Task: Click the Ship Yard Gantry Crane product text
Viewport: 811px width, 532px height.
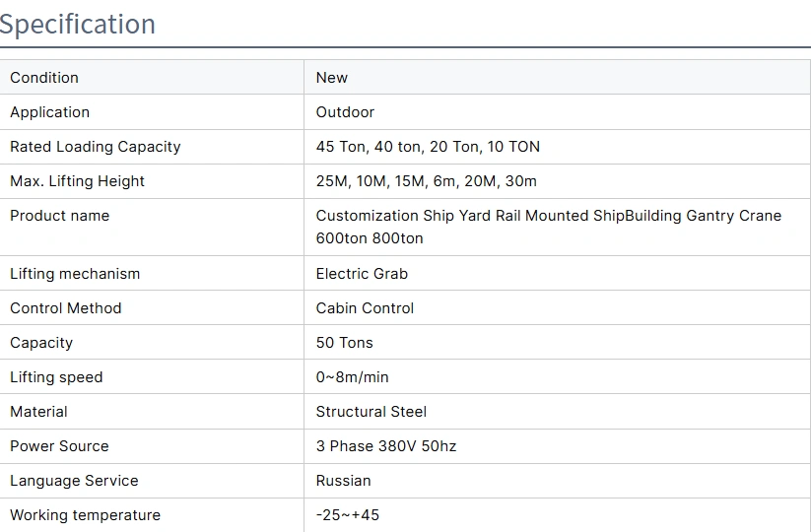Action: tap(548, 216)
